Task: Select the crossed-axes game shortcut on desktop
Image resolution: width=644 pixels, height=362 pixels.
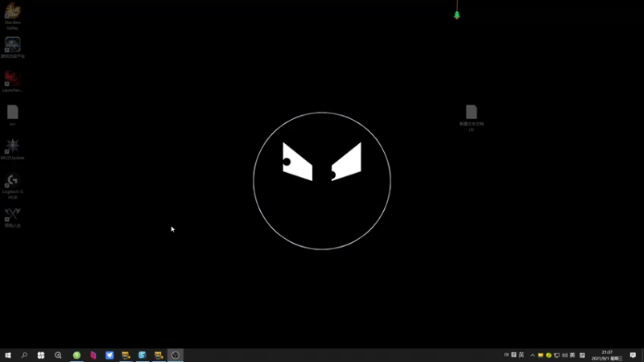Action: tap(12, 217)
